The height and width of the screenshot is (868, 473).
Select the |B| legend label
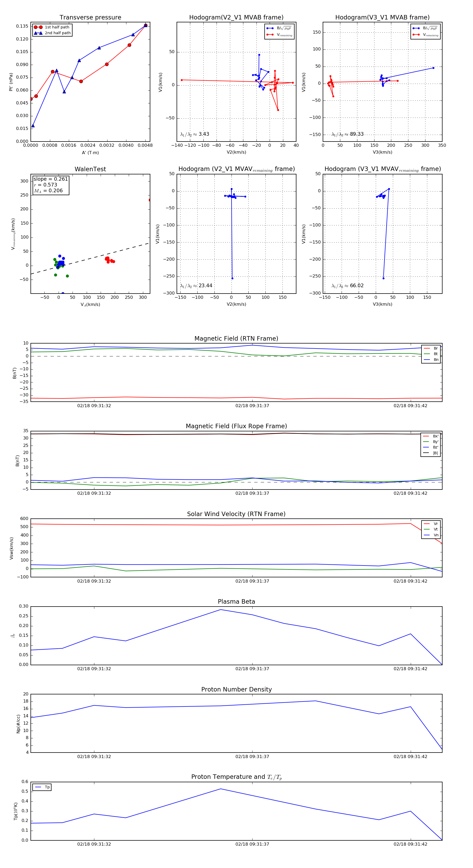pyautogui.click(x=435, y=453)
